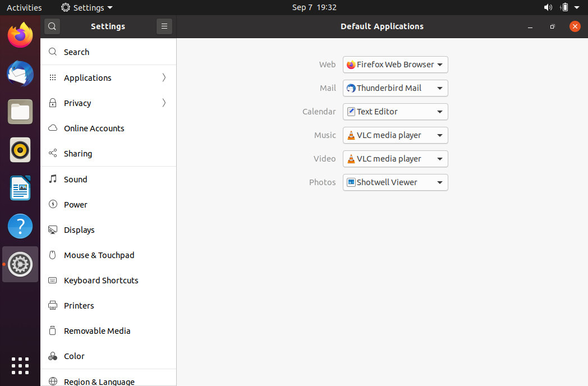Open the hamburger menu in Settings header
The width and height of the screenshot is (588, 386).
tap(164, 26)
